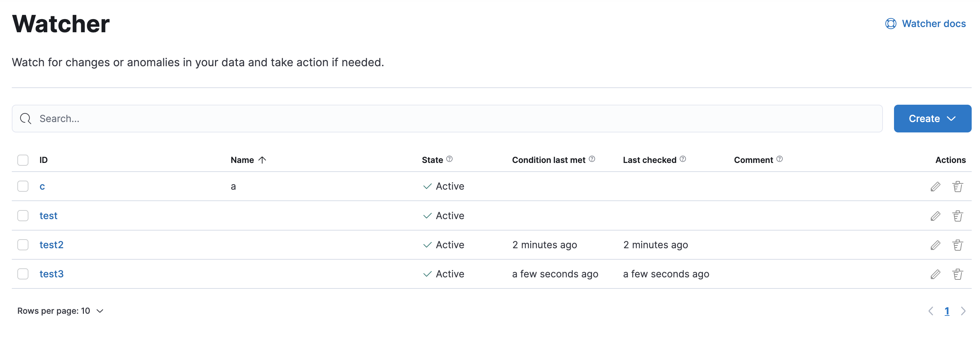Select all watches with header checkbox

click(23, 160)
